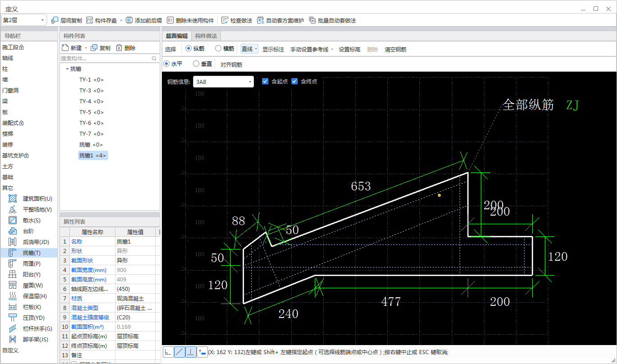Select the 垂直 radio button

[196, 64]
